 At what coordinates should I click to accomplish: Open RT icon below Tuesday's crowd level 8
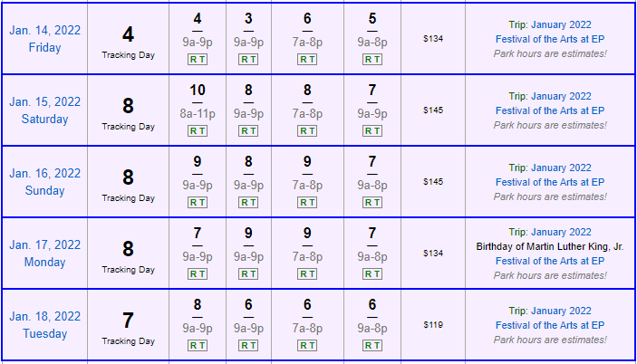198,345
